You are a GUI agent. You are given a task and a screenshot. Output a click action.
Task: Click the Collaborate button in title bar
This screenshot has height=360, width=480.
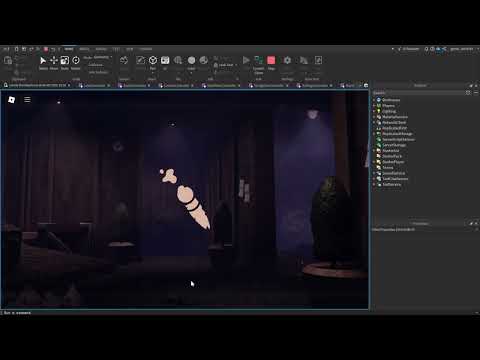tap(409, 49)
